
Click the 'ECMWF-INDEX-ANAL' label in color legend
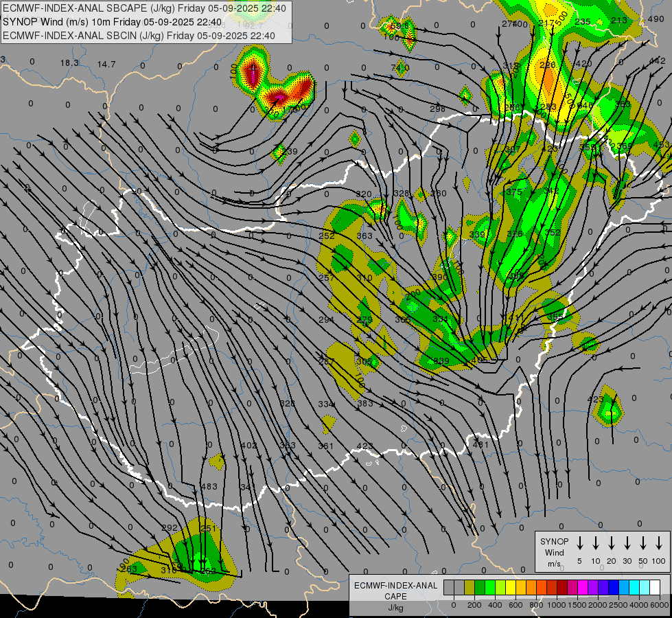(x=395, y=586)
